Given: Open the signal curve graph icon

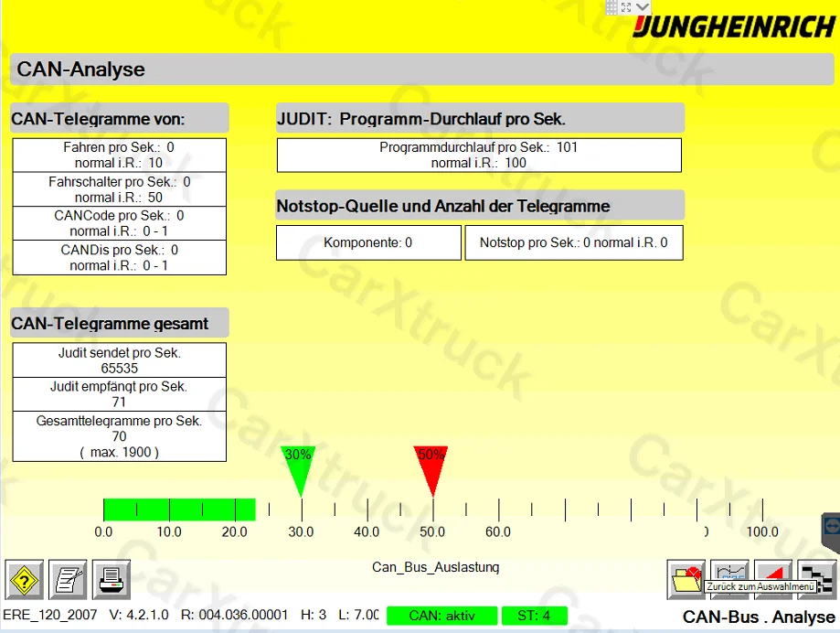Looking at the screenshot, I should 729,572.
